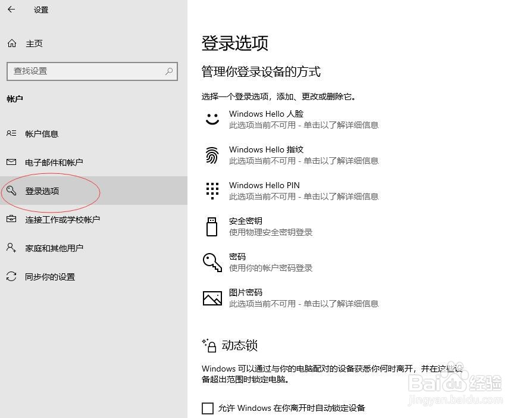Expand the Windows Hello PIN sign-in option

pyautogui.click(x=292, y=191)
